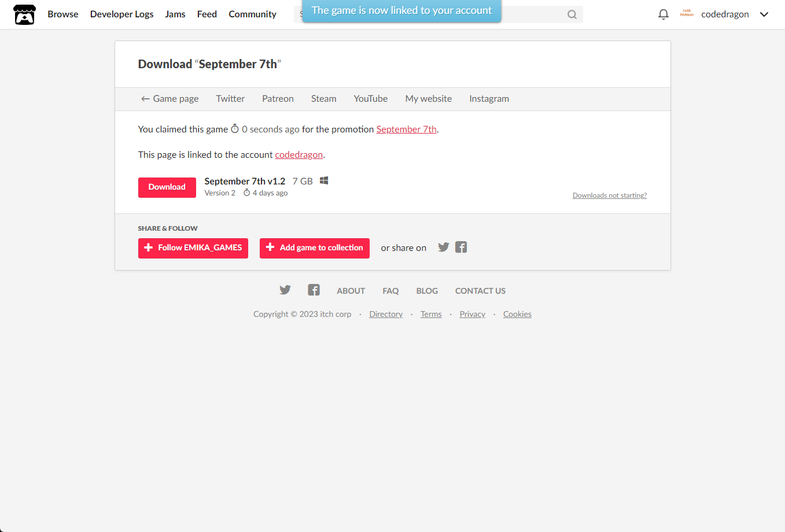Open the Directory link
The height and width of the screenshot is (532, 785).
tap(386, 315)
